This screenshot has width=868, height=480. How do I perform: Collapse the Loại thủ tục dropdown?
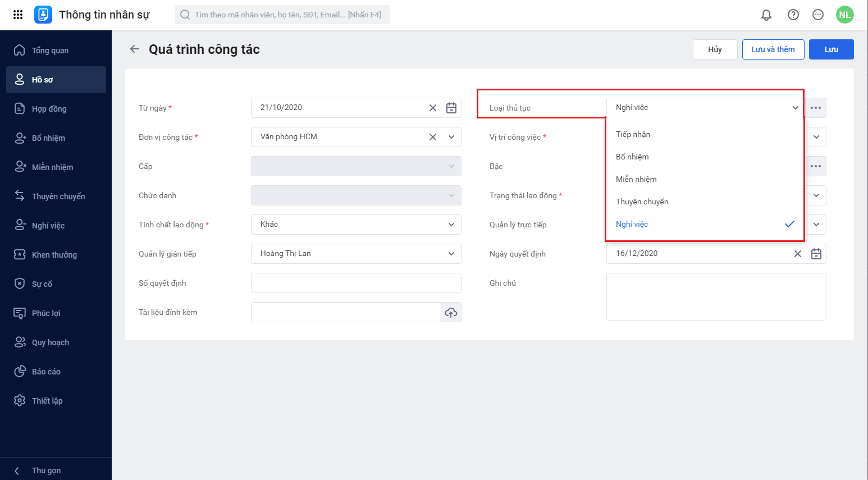click(x=796, y=108)
